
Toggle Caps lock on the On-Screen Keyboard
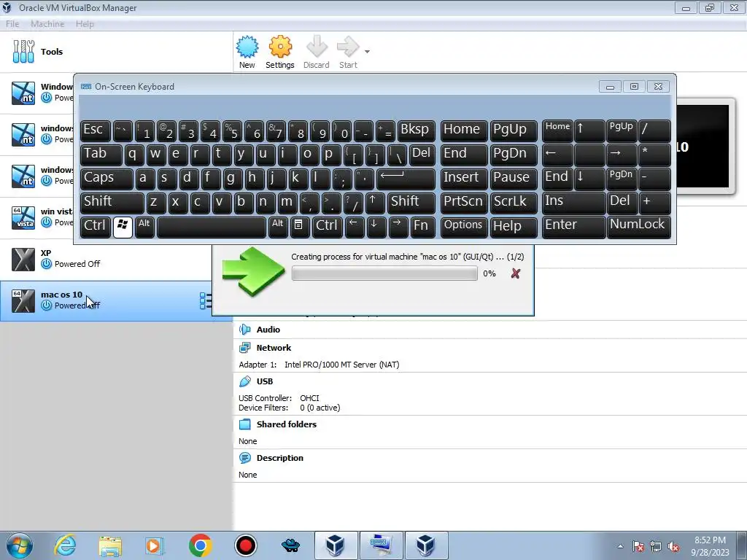click(107, 179)
